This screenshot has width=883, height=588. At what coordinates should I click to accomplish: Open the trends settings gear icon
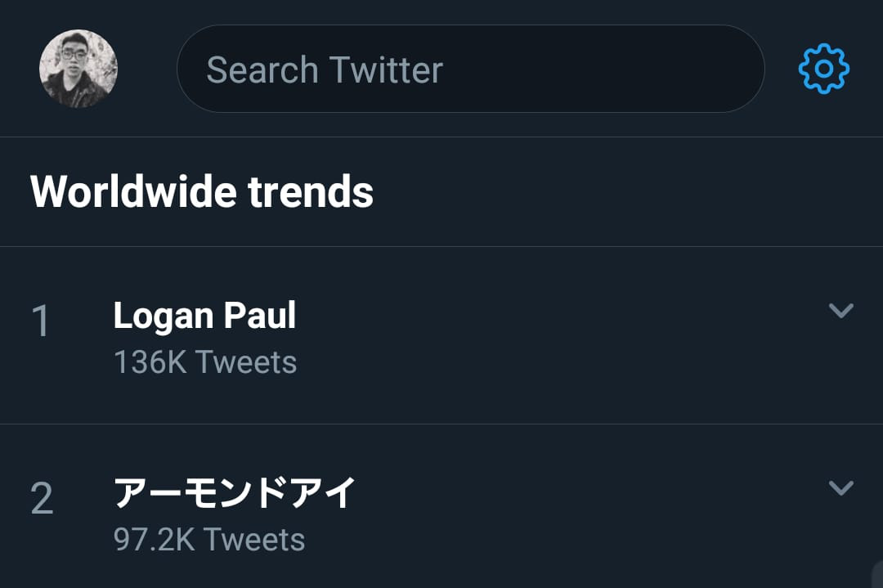[x=824, y=69]
